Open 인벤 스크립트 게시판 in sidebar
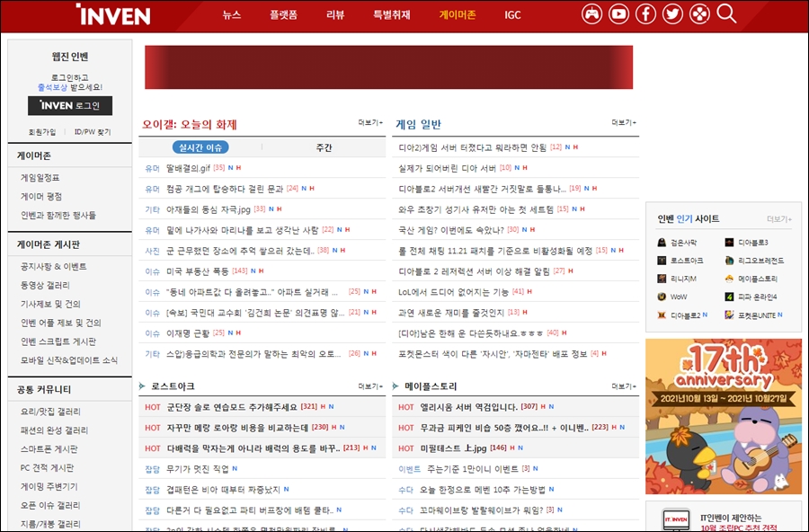 click(x=58, y=341)
